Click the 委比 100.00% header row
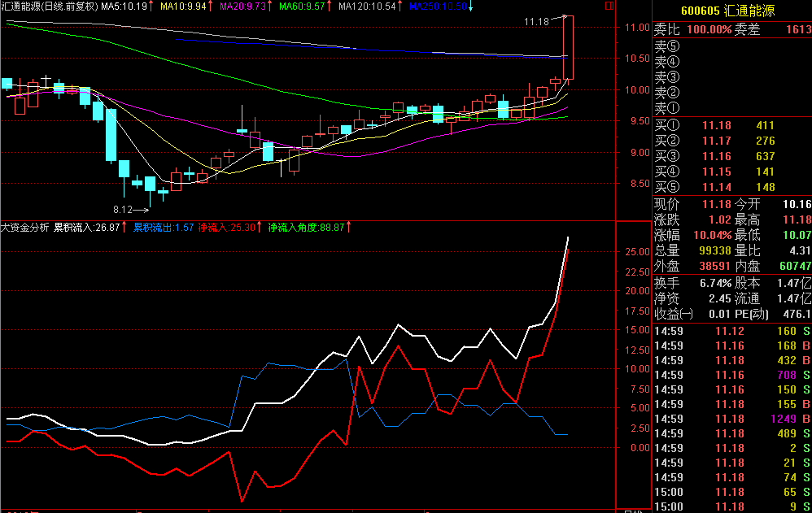812x513 pixels. 731,29
